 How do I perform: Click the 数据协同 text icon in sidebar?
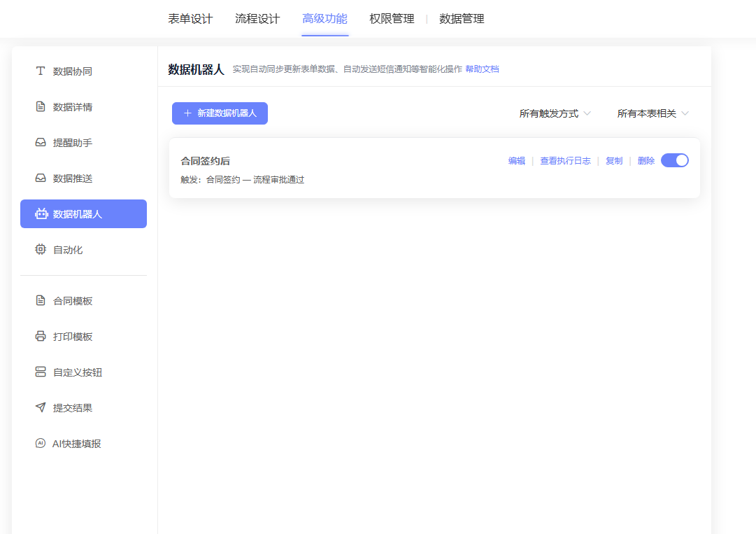pos(41,71)
